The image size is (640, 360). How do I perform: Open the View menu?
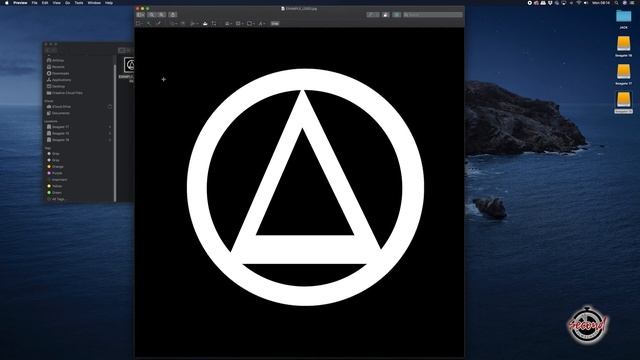[57, 3]
